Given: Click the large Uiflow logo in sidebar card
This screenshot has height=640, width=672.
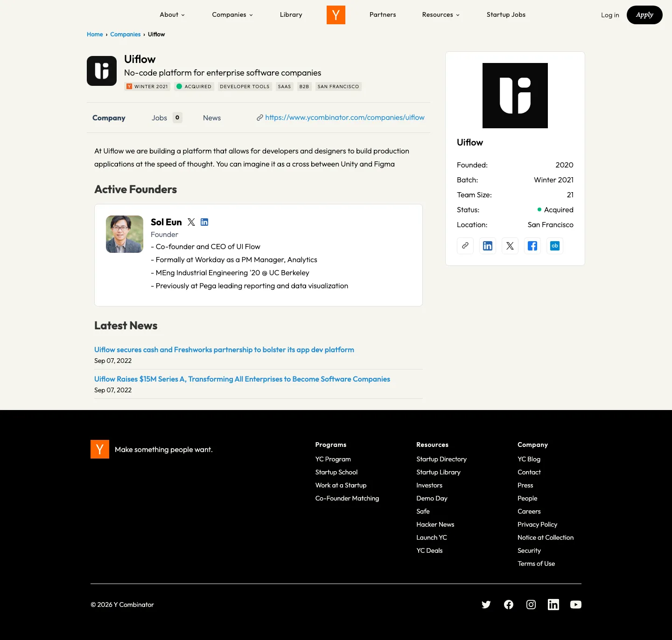Looking at the screenshot, I should pyautogui.click(x=515, y=96).
